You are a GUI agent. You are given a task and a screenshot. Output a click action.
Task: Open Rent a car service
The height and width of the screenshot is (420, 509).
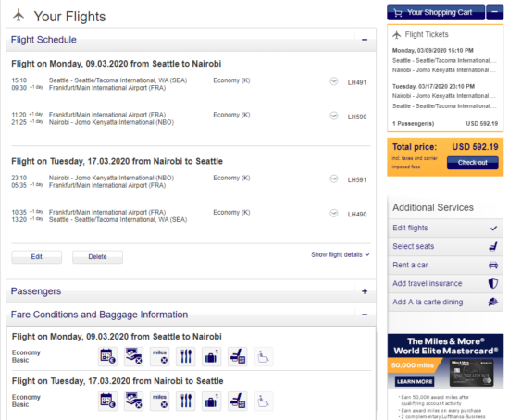(x=445, y=265)
